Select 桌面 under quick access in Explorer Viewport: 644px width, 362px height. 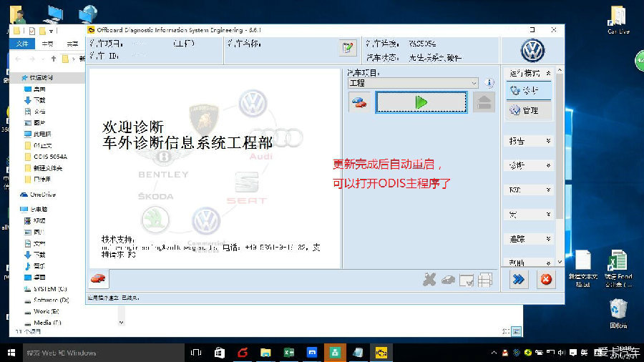pos(34,89)
